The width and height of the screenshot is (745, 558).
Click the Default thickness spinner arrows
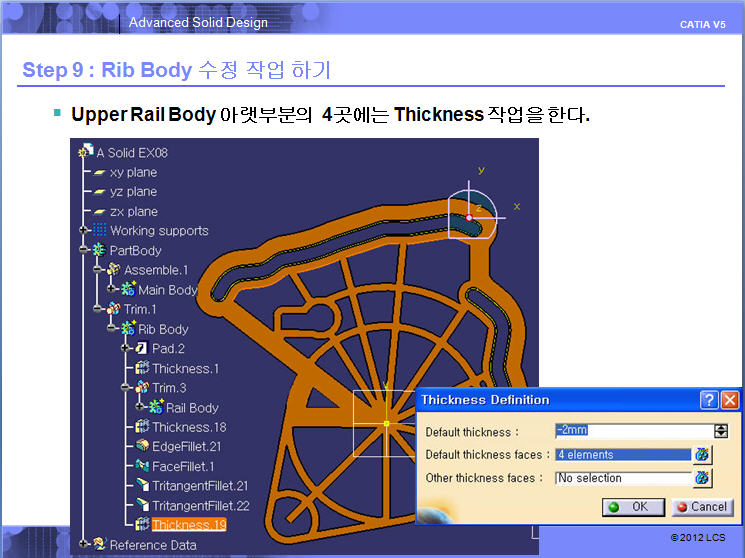(x=721, y=432)
